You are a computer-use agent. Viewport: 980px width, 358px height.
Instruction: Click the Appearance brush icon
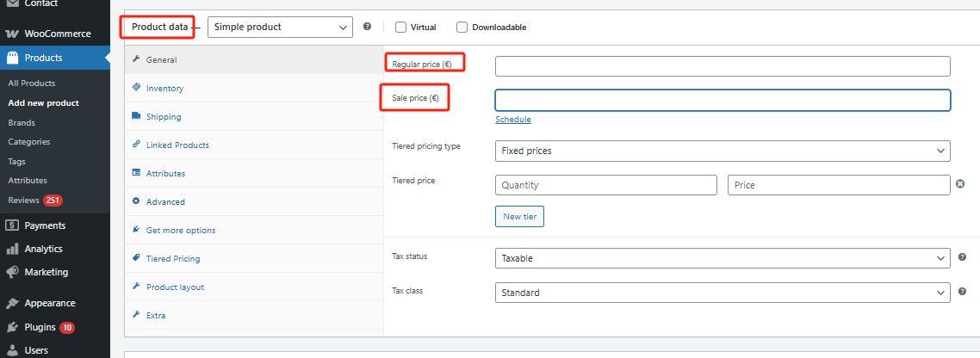coord(12,303)
